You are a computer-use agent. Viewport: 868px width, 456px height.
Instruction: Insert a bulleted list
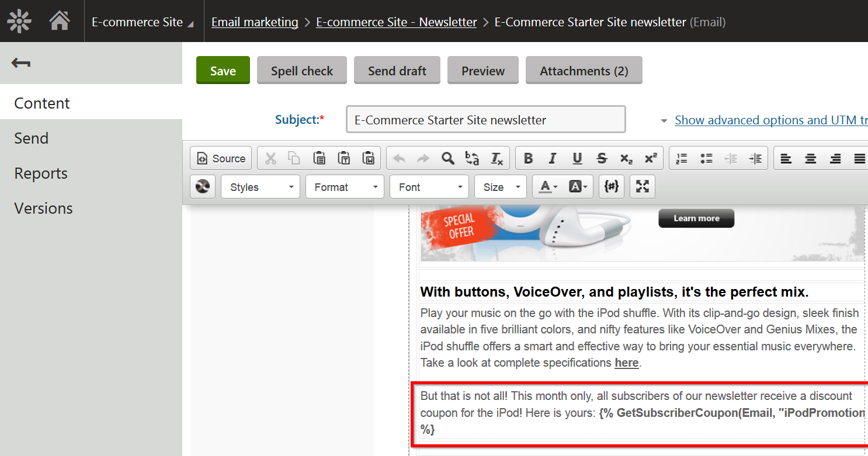pos(706,158)
